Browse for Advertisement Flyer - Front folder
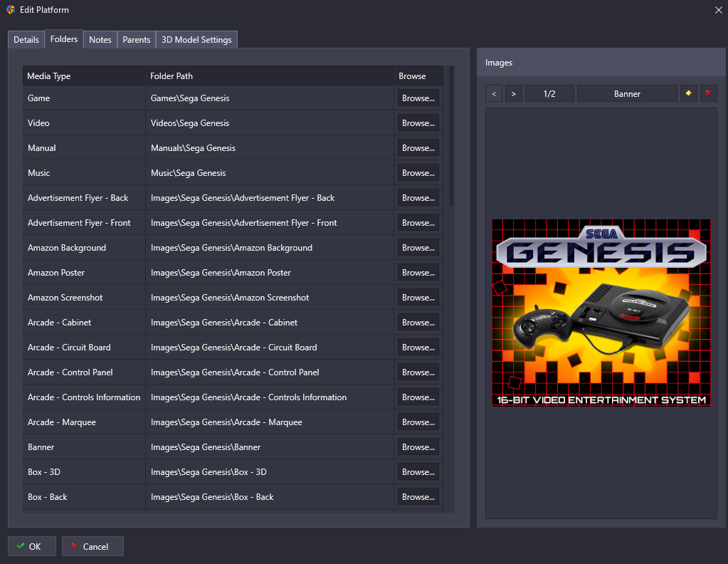This screenshot has width=728, height=564. [x=418, y=222]
